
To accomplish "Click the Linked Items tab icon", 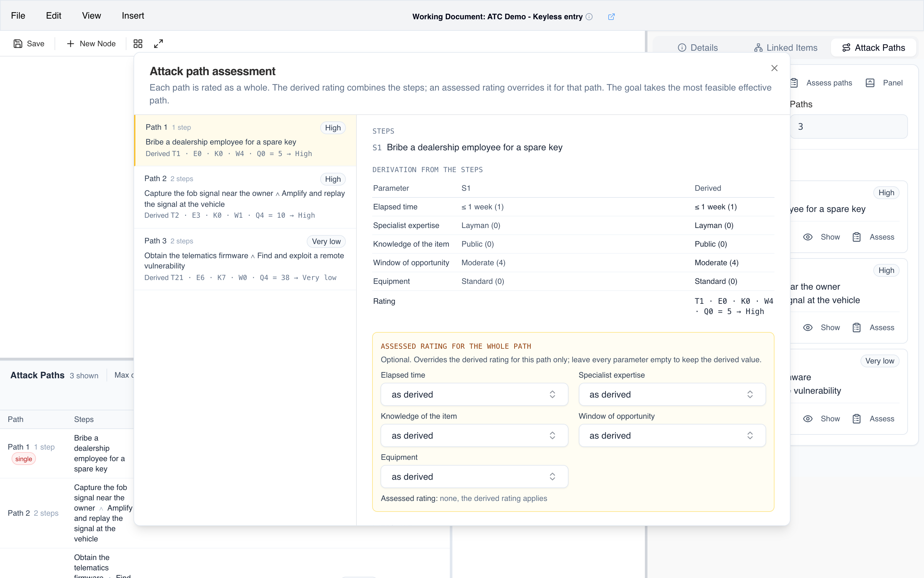I will click(758, 48).
